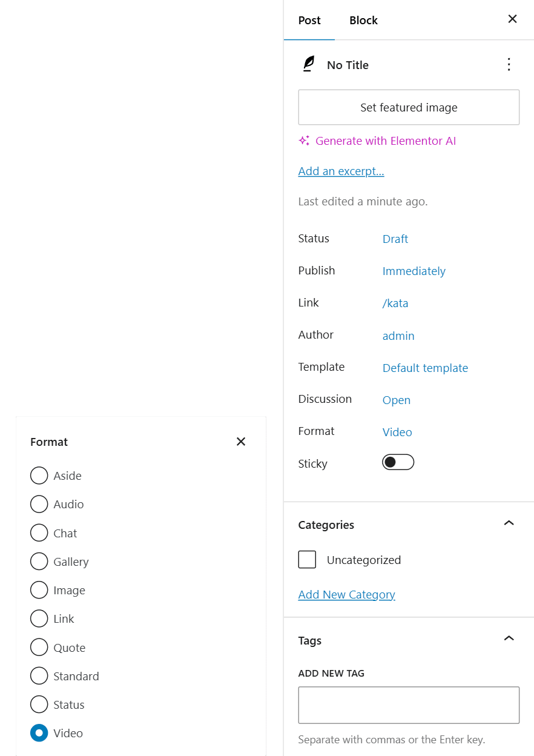Select the Standard format option
The height and width of the screenshot is (756, 534).
coord(39,676)
